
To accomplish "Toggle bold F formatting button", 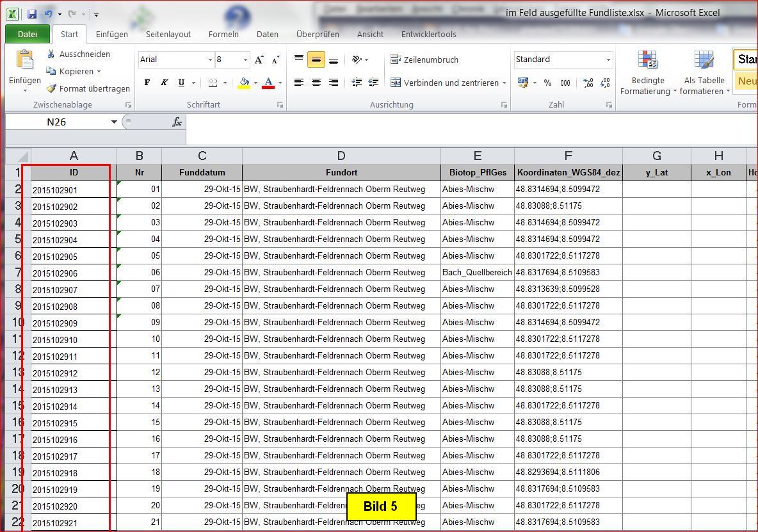I will [147, 83].
